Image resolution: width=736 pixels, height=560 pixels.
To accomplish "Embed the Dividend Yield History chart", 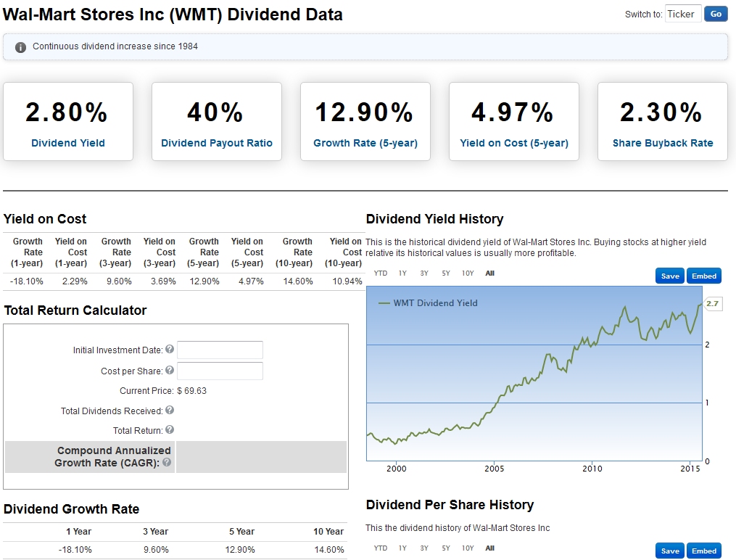I will (x=704, y=276).
